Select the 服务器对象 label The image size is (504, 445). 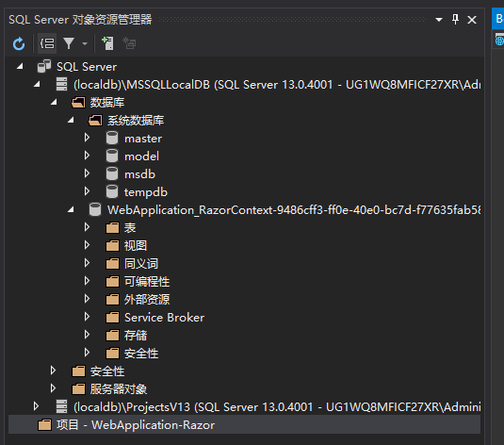tap(119, 389)
